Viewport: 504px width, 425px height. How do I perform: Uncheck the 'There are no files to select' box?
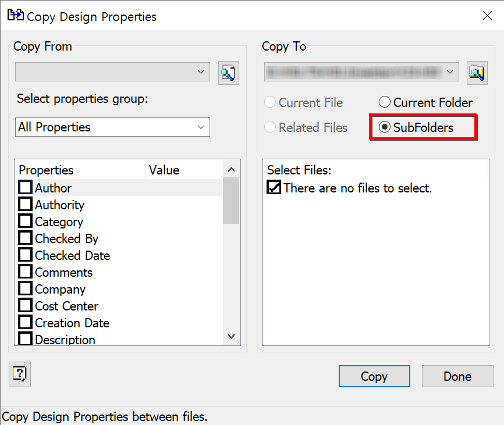coord(274,188)
